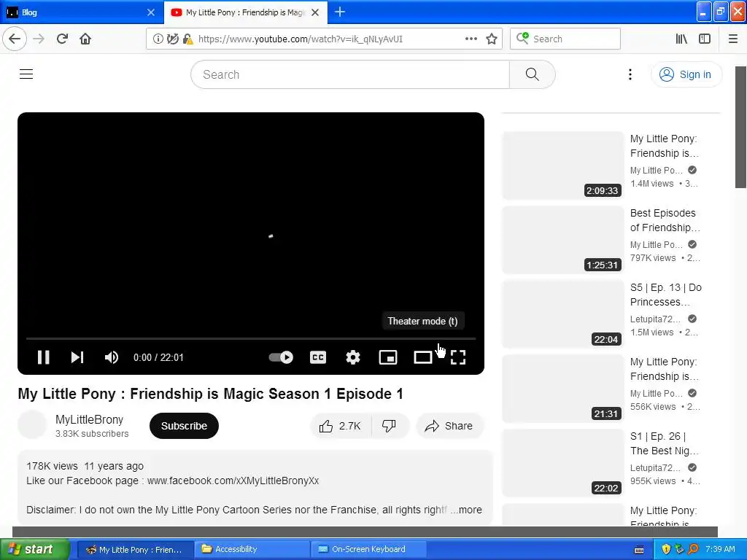Bookmark this page with the star

492,39
